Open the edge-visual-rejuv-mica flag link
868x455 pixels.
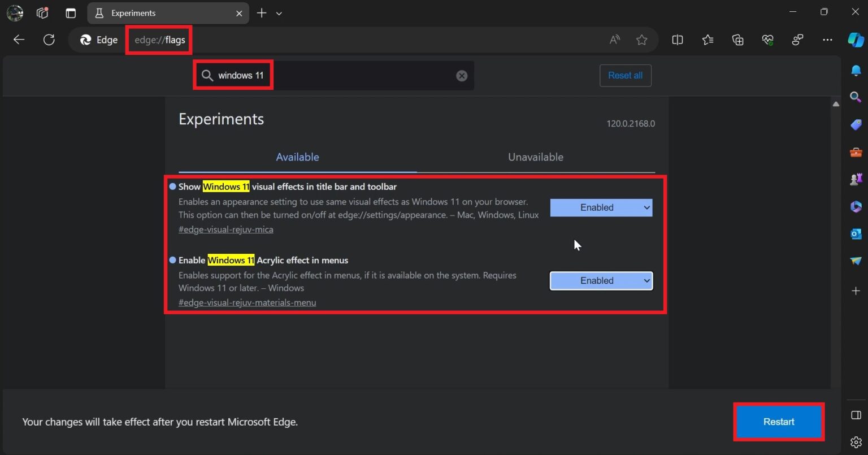[225, 229]
